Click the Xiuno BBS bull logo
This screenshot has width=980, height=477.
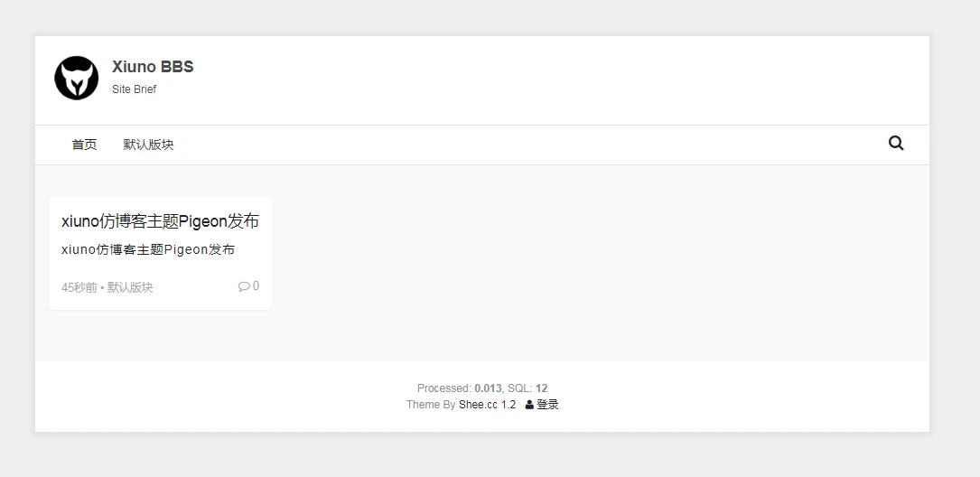pyautogui.click(x=76, y=79)
